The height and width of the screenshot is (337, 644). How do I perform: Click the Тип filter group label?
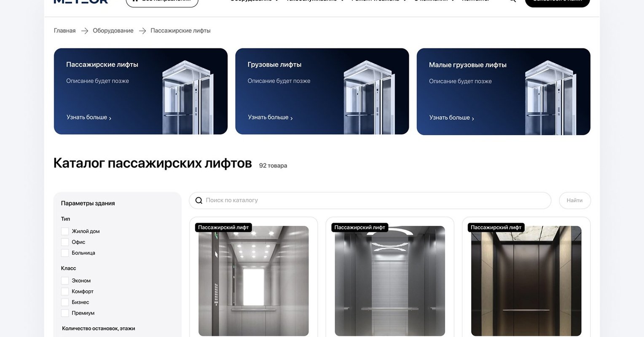tap(65, 219)
